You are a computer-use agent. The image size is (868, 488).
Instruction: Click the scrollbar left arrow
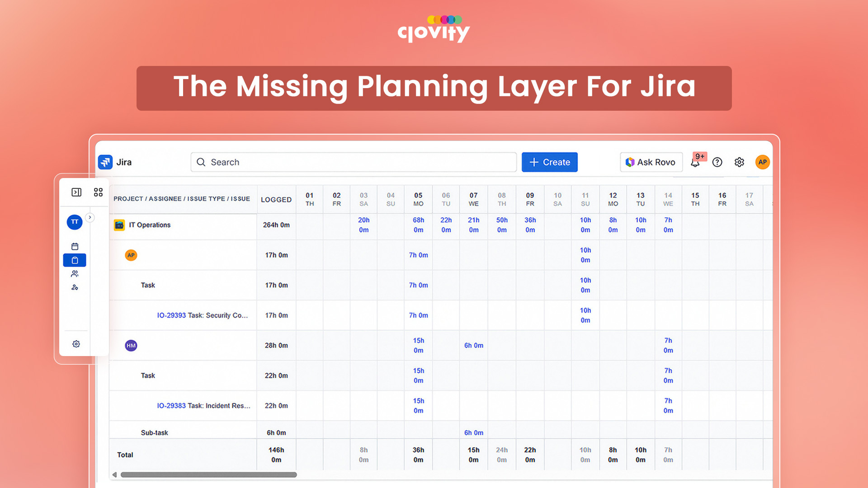tap(114, 475)
